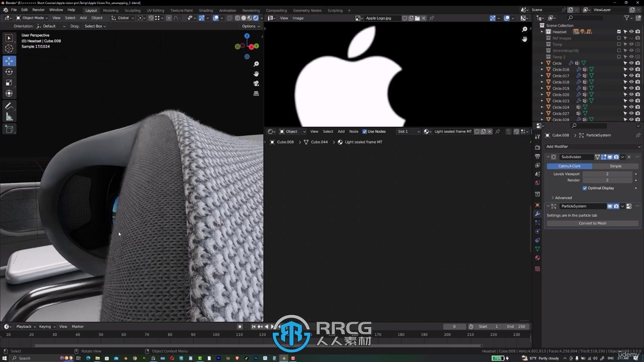Open the viewport Options dropdown
644x362 pixels.
[251, 26]
